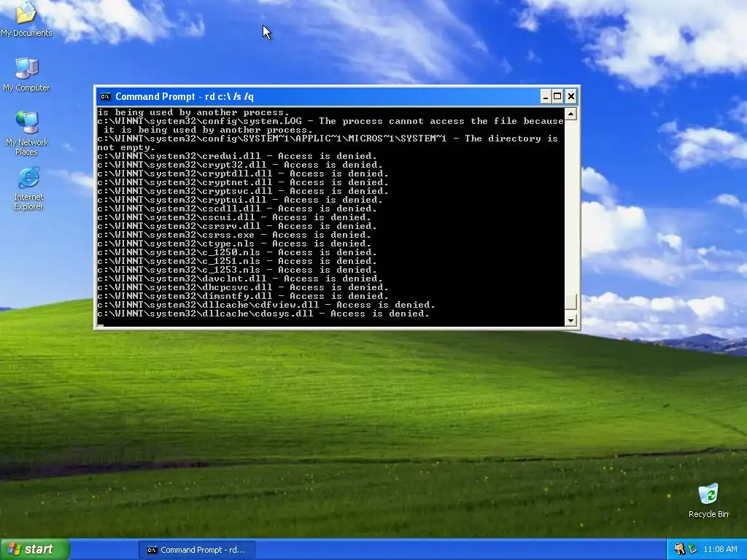Click the csrss.exe output line
747x560 pixels.
pyautogui.click(x=234, y=235)
